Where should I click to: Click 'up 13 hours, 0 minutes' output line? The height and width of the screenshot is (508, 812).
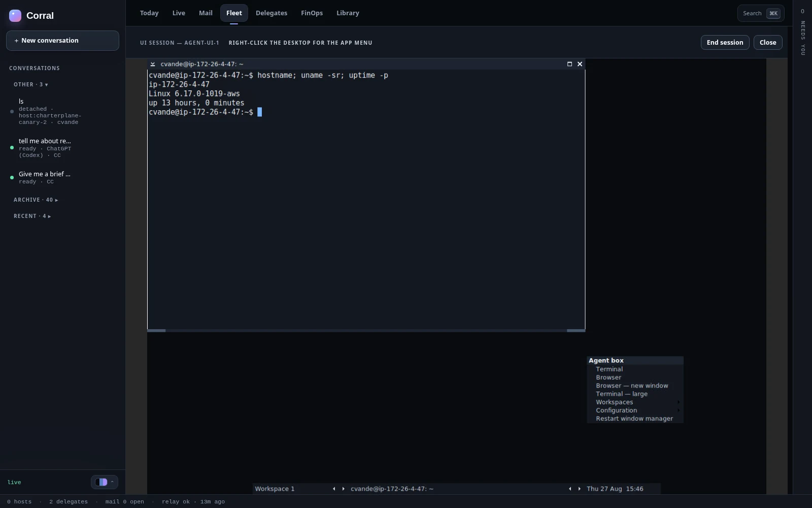tap(196, 103)
